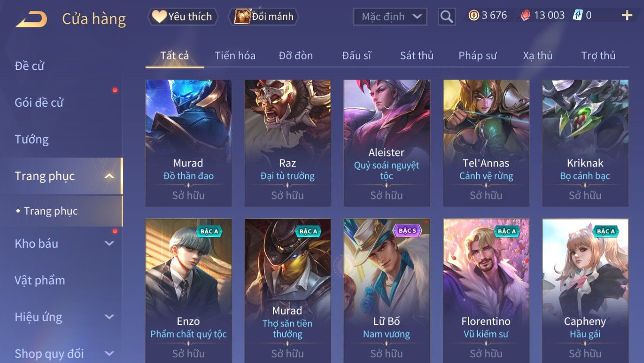This screenshot has height=363, width=644.
Task: Click the heart Yêu thích button
Action: pos(183,17)
